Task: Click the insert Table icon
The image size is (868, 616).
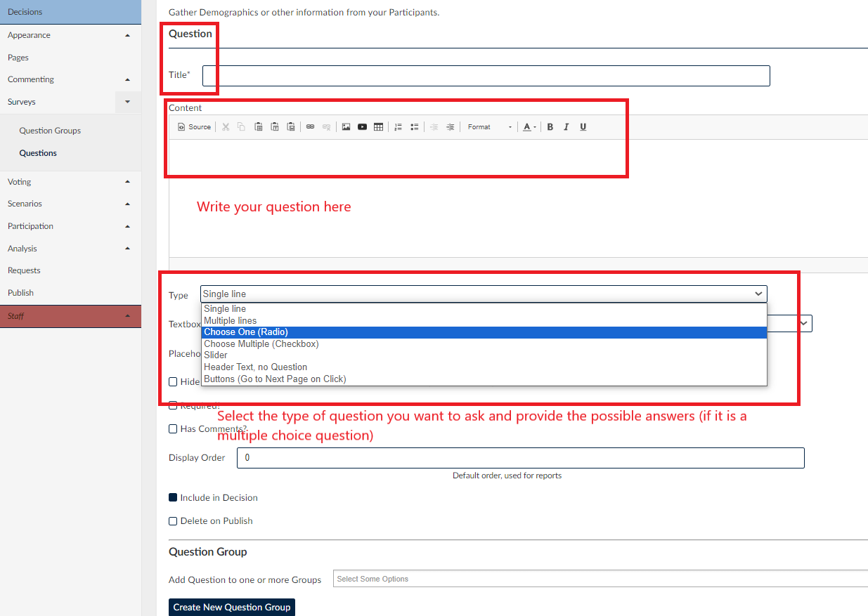Action: coord(378,127)
